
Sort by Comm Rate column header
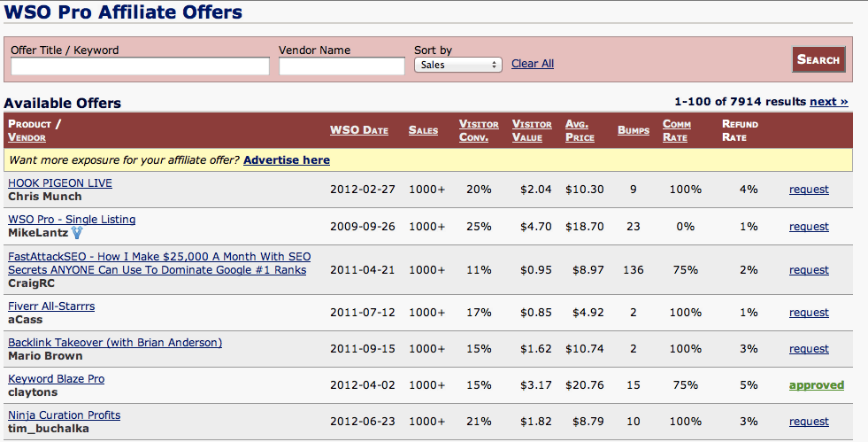pos(677,131)
